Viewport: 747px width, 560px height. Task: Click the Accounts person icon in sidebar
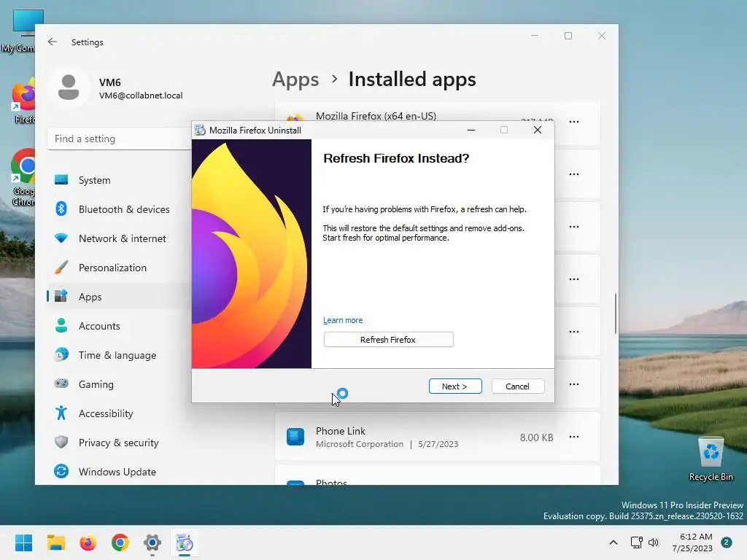(61, 325)
